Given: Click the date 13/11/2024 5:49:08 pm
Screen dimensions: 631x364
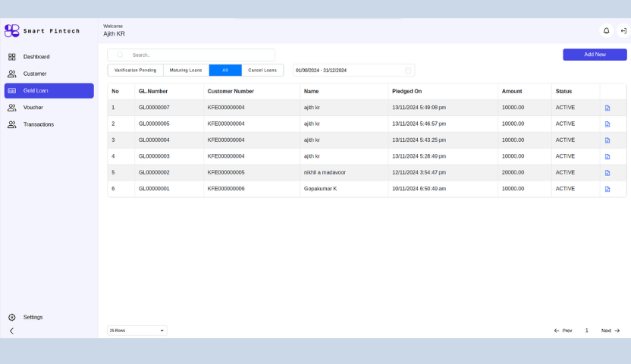Looking at the screenshot, I should pyautogui.click(x=419, y=108).
